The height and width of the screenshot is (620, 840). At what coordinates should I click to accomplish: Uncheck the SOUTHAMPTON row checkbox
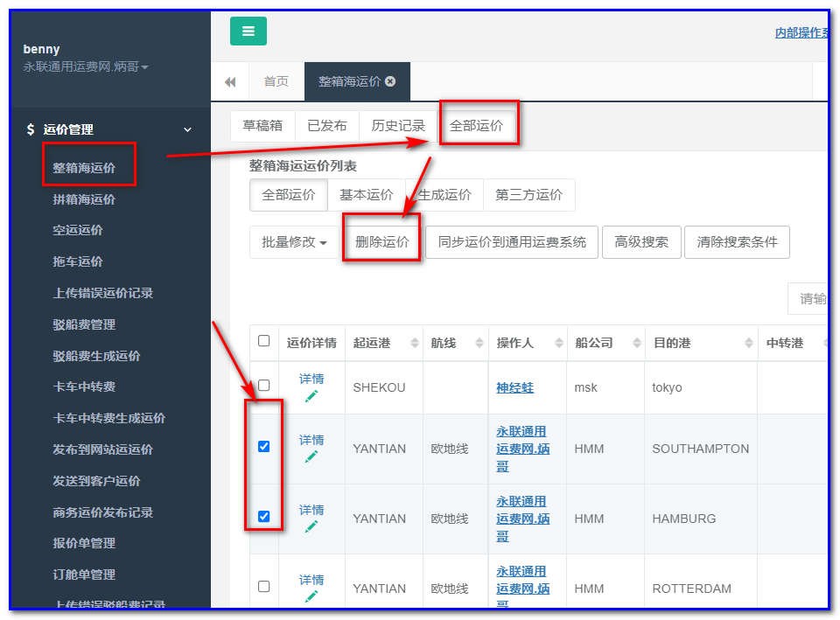[x=263, y=449]
